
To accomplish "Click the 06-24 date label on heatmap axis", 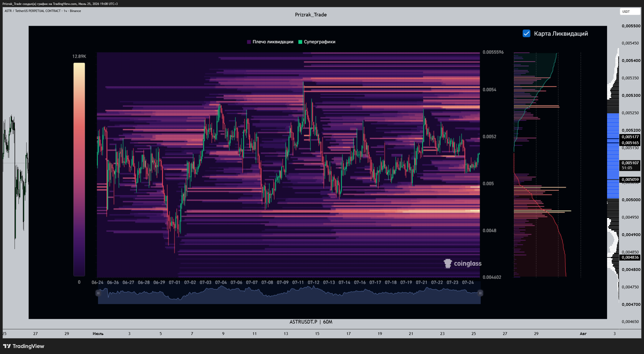I will (97, 282).
